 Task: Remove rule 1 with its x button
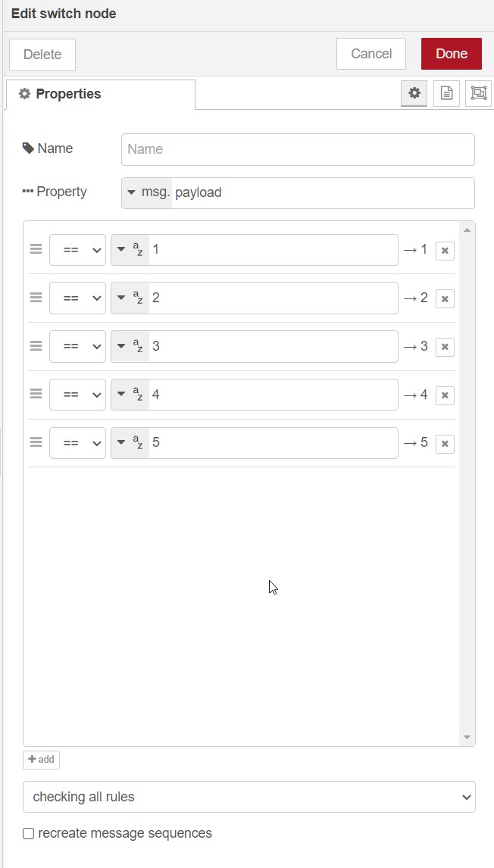click(x=445, y=251)
